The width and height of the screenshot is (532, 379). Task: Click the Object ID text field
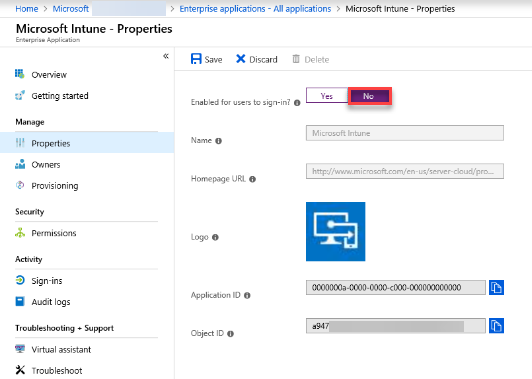[396, 326]
